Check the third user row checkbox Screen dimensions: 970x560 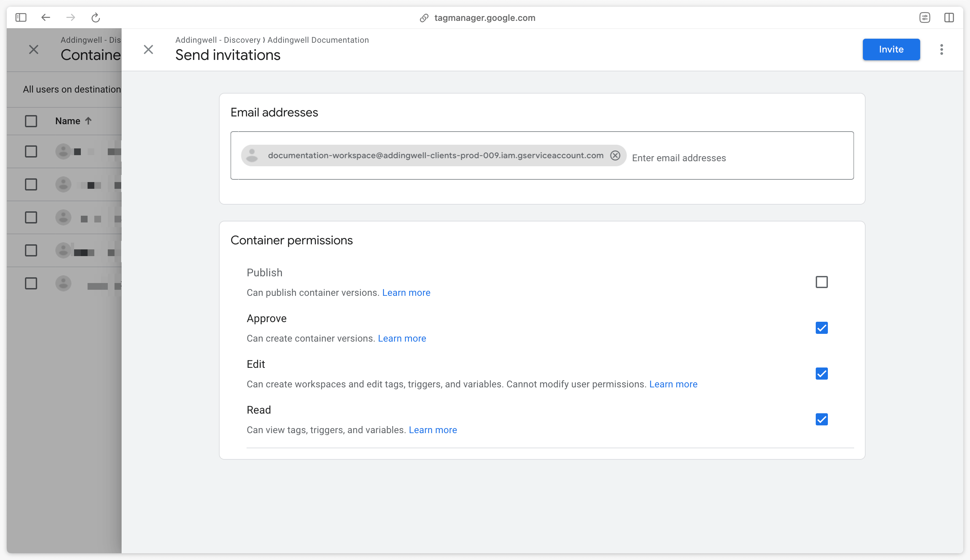[31, 217]
